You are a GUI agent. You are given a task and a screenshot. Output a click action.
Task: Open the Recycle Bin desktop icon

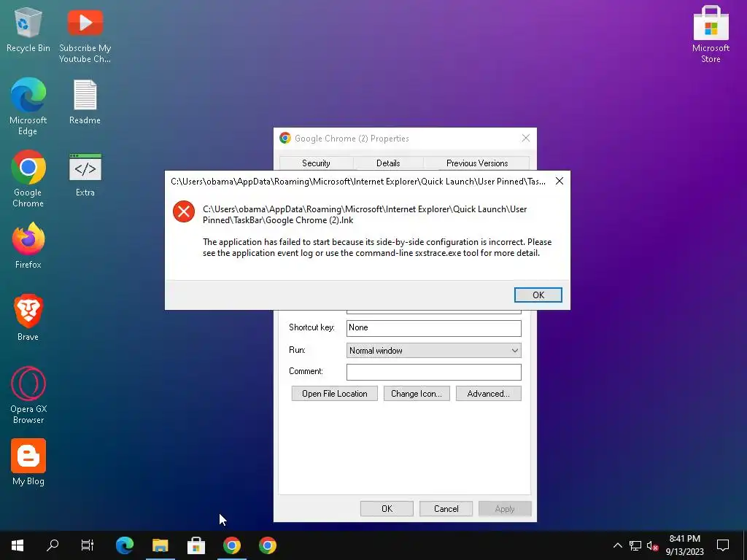point(28,30)
